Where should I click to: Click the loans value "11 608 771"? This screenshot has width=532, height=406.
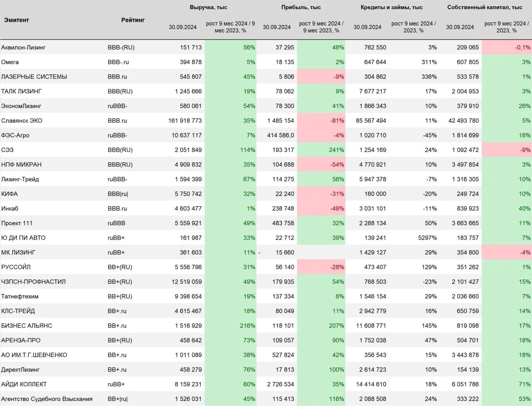tap(371, 325)
